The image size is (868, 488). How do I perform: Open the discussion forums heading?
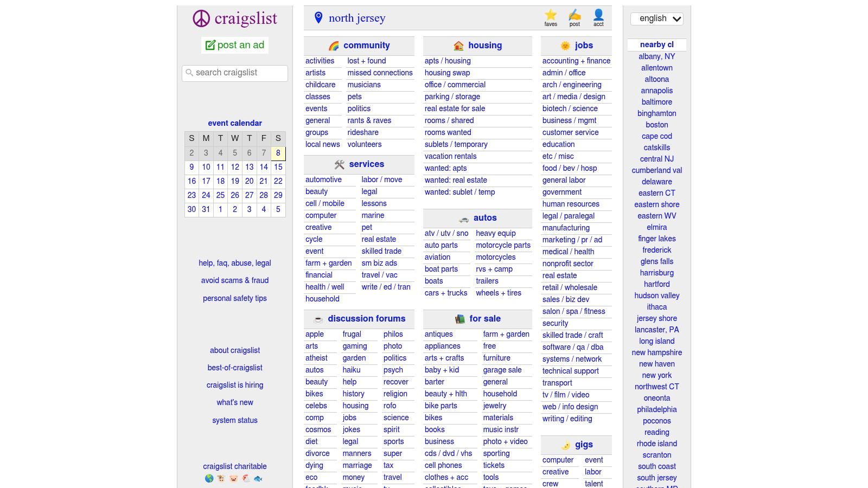[367, 319]
